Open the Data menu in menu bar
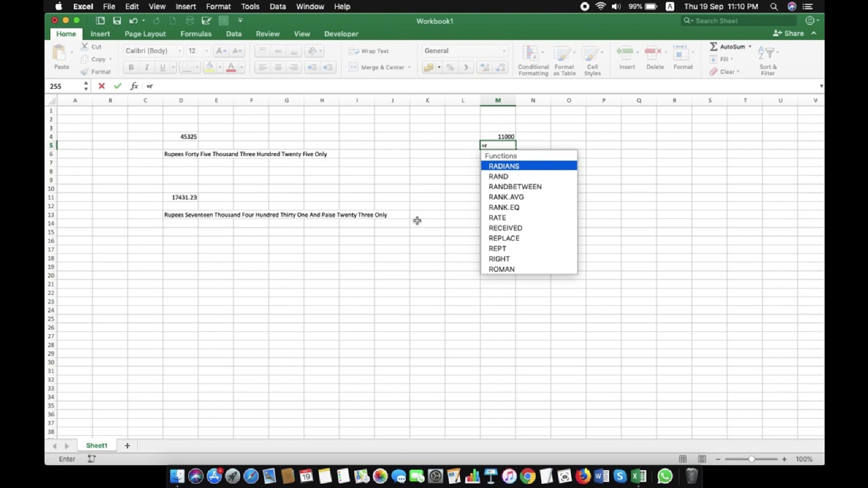The height and width of the screenshot is (488, 868). pyautogui.click(x=277, y=7)
